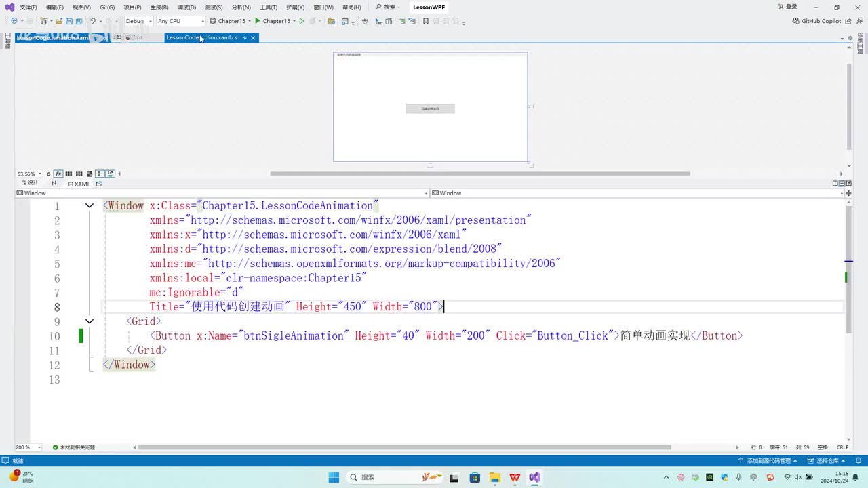Click the code editor horizontal scrollbar
This screenshot has width=868, height=488.
click(404, 447)
